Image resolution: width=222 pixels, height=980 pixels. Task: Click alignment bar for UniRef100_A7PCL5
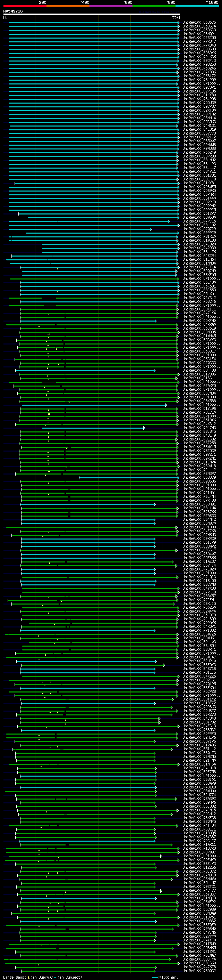pyautogui.click(x=89, y=221)
